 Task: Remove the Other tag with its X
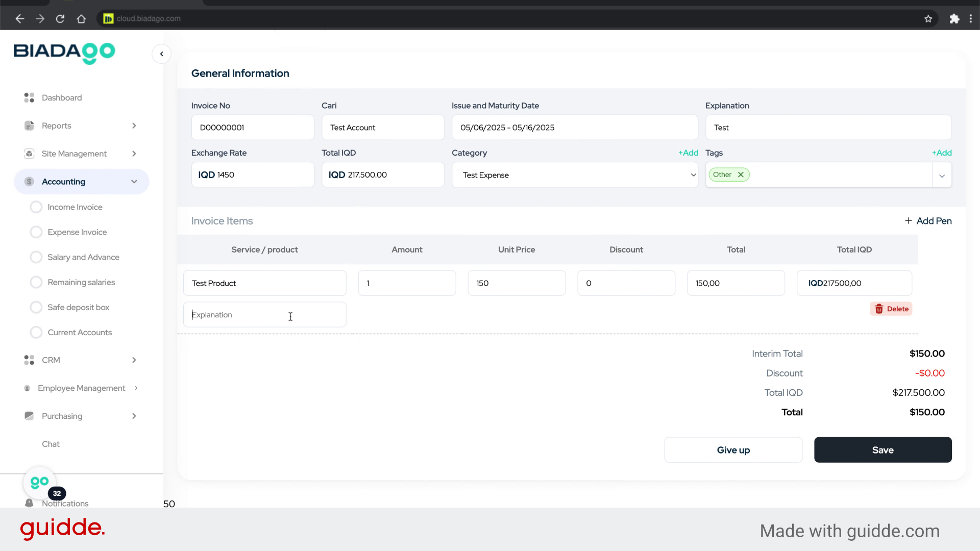coord(741,174)
